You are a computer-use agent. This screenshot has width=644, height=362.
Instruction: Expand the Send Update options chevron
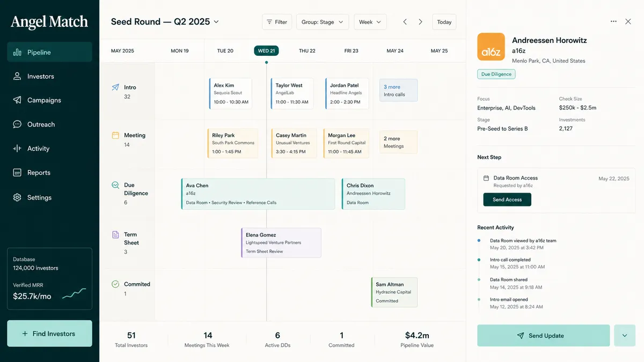pos(625,336)
